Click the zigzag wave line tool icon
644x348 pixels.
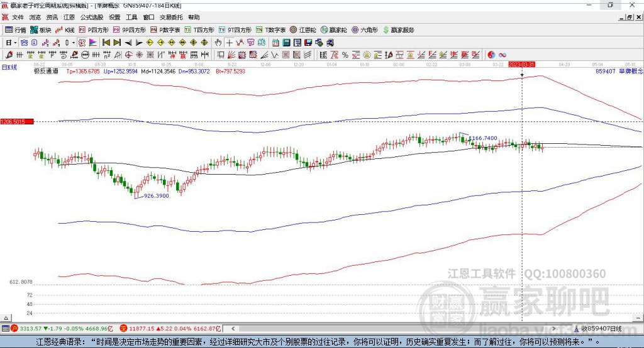274,55
